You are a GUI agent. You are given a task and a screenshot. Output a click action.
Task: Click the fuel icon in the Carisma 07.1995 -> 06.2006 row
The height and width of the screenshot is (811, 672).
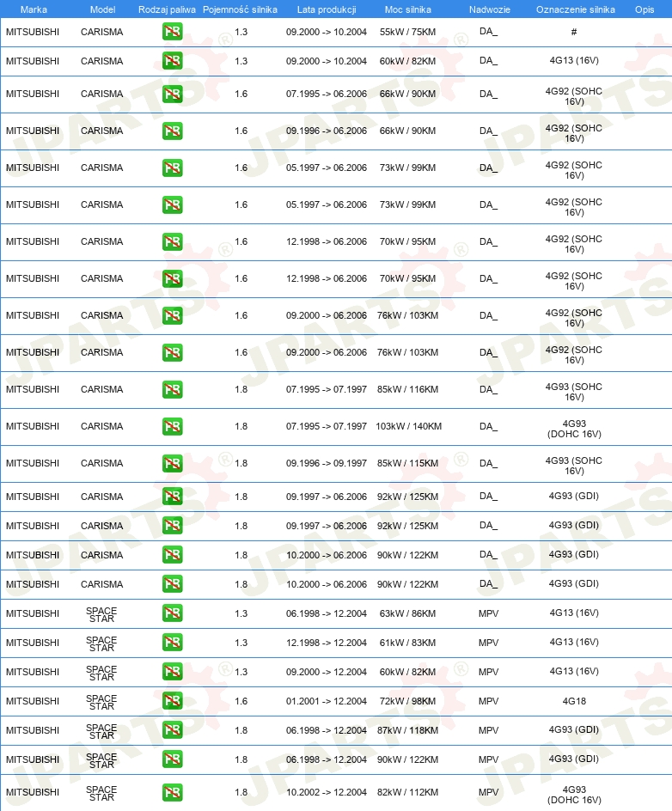click(172, 95)
